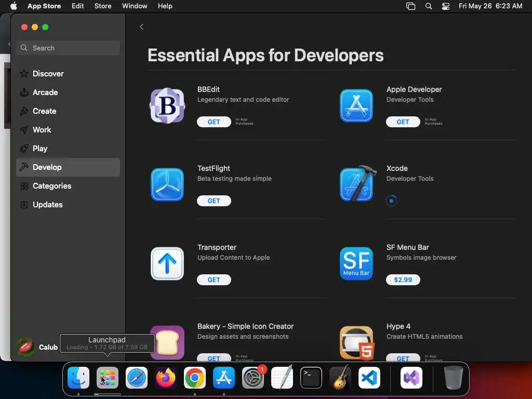Open the Window menu
The width and height of the screenshot is (532, 399).
[x=135, y=6]
